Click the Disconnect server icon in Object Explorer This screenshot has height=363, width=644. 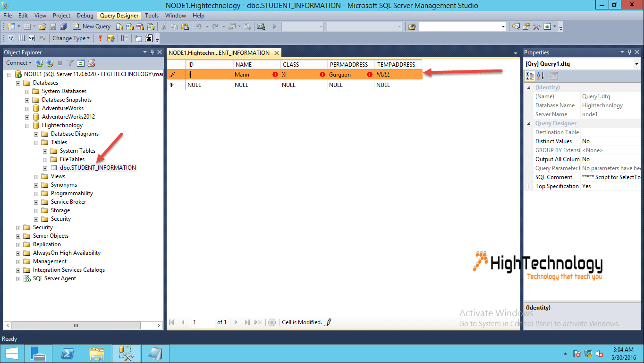[50, 62]
